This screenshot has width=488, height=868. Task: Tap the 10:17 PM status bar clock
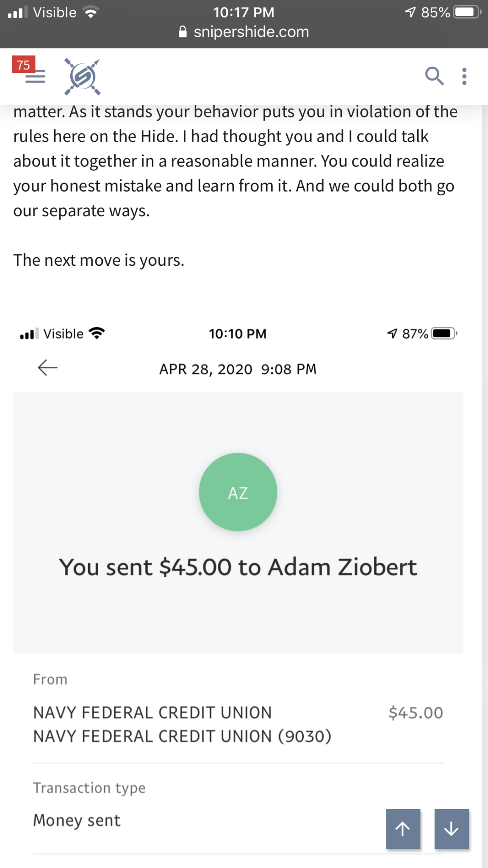pyautogui.click(x=244, y=12)
